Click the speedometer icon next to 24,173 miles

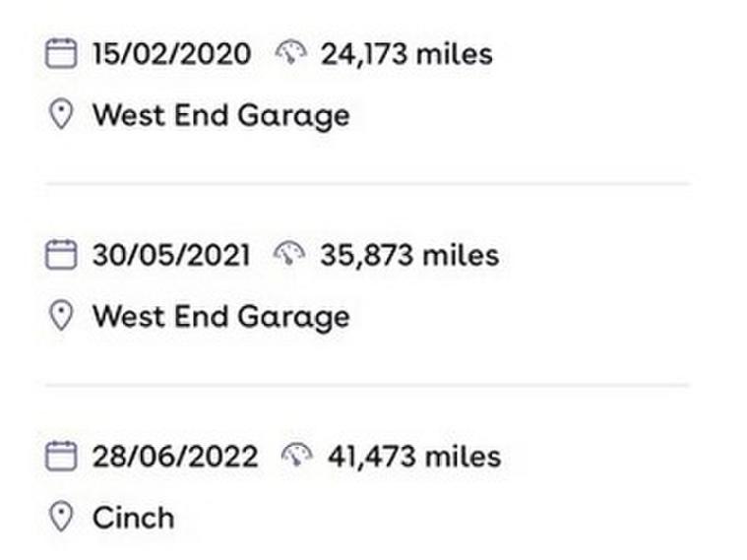tap(291, 52)
